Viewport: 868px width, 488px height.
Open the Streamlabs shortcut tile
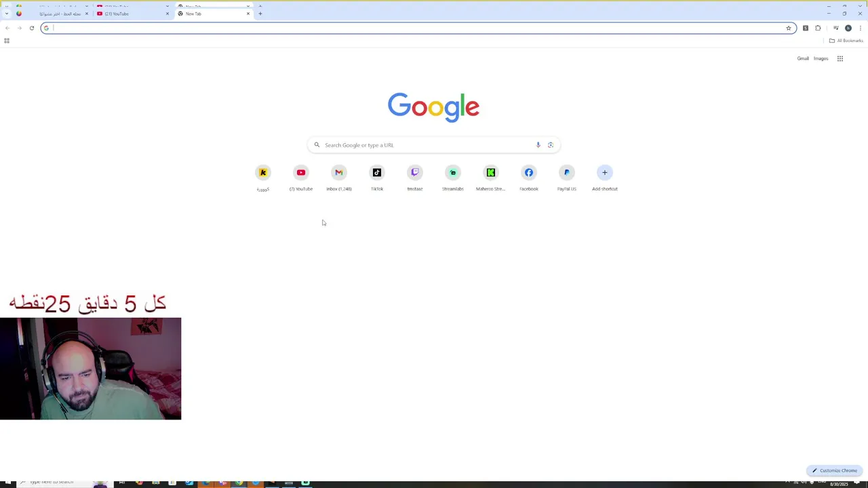453,178
